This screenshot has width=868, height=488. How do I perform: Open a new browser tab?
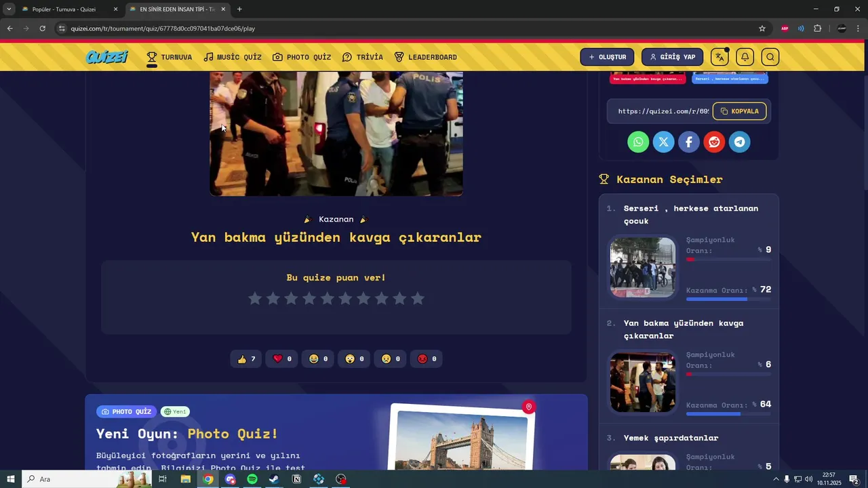click(239, 9)
